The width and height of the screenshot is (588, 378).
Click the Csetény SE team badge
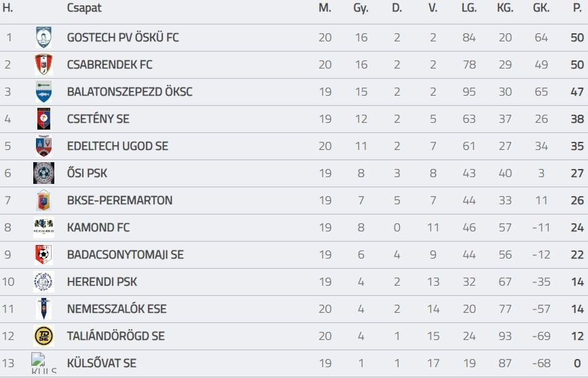(43, 119)
